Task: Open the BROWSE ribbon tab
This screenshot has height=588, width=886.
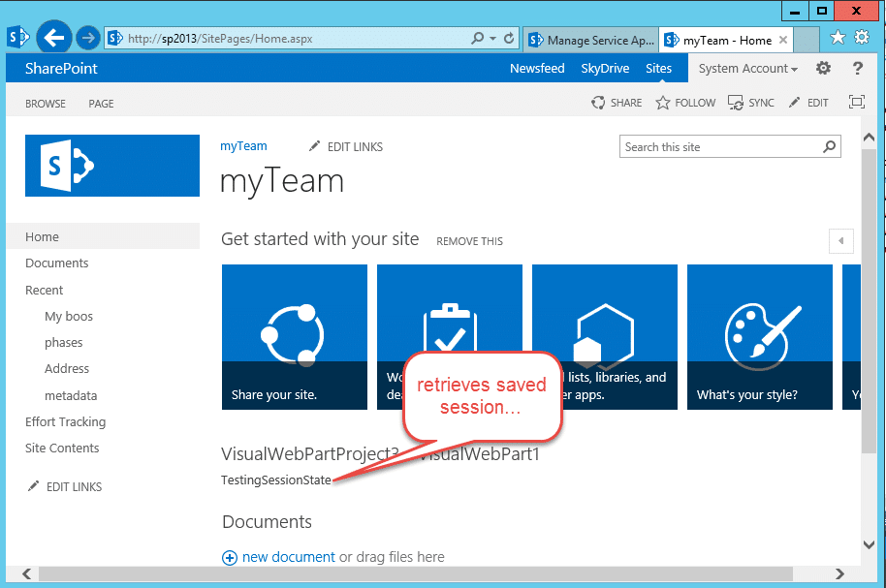Action: 46,104
